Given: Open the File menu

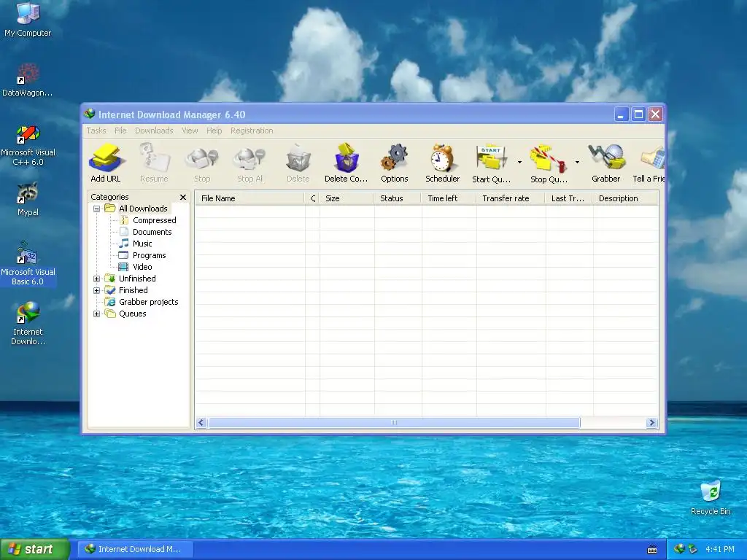Looking at the screenshot, I should tap(120, 131).
